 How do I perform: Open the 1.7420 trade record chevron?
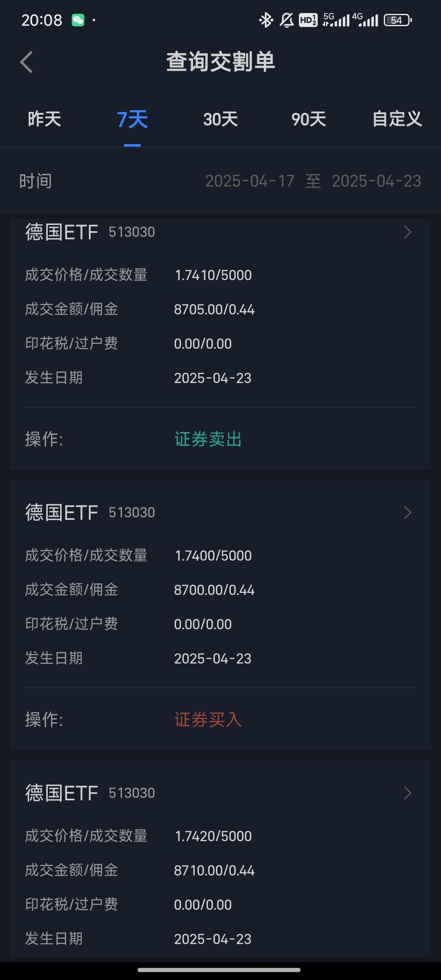pyautogui.click(x=408, y=793)
